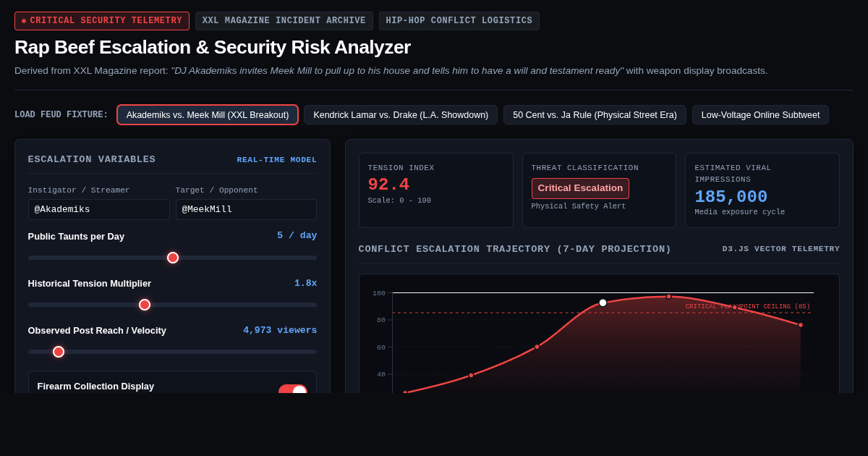
Task: Click the Media exposure cycle caption
Action: tap(740, 212)
